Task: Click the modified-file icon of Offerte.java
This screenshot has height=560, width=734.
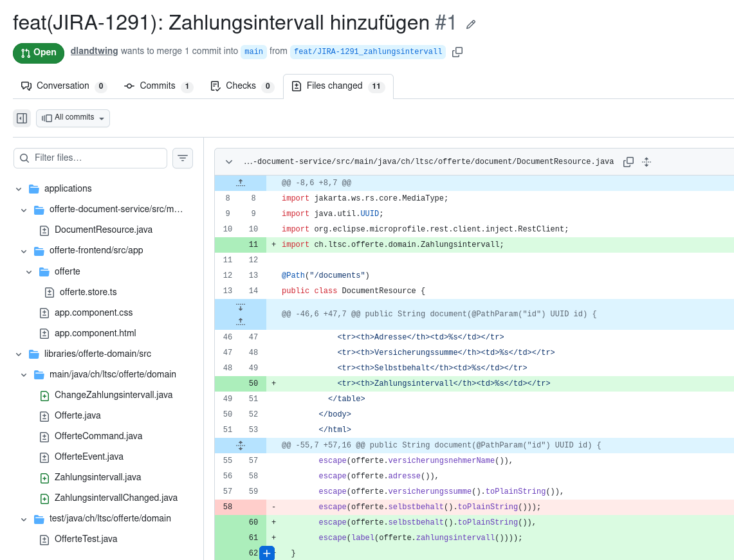Action: click(44, 417)
